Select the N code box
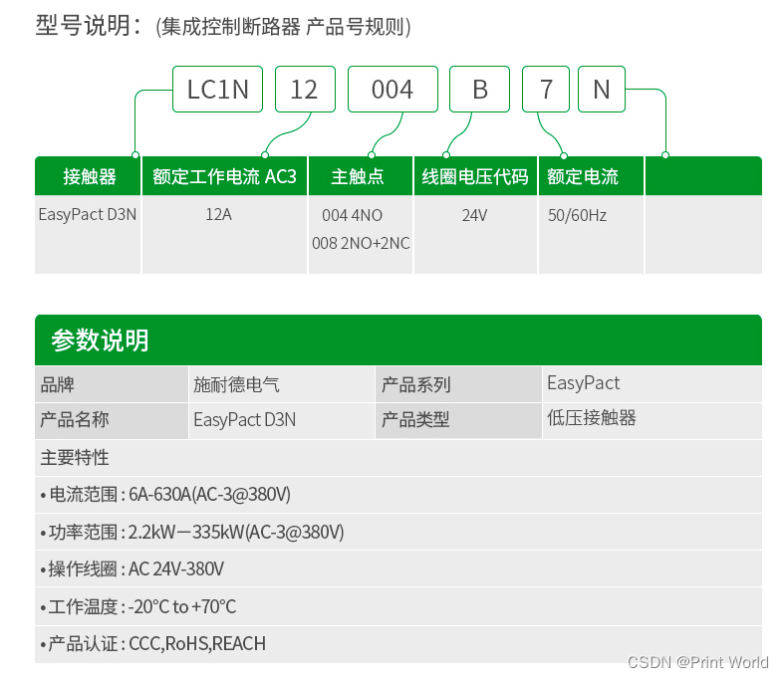 click(x=602, y=90)
